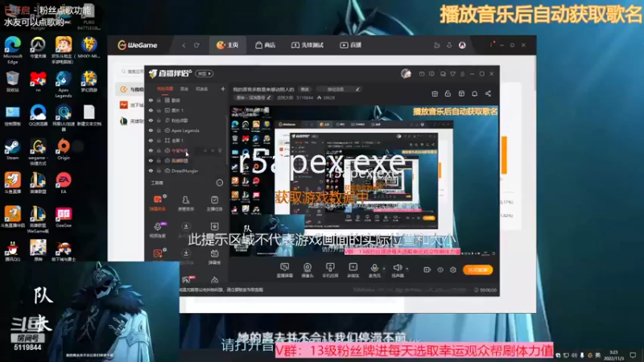
Task: Click the orange start/stop streaming button
Action: pyautogui.click(x=477, y=269)
